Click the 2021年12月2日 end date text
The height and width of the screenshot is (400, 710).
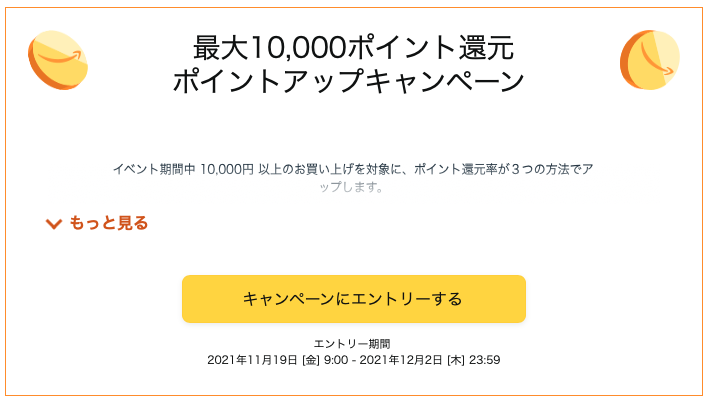(401, 360)
